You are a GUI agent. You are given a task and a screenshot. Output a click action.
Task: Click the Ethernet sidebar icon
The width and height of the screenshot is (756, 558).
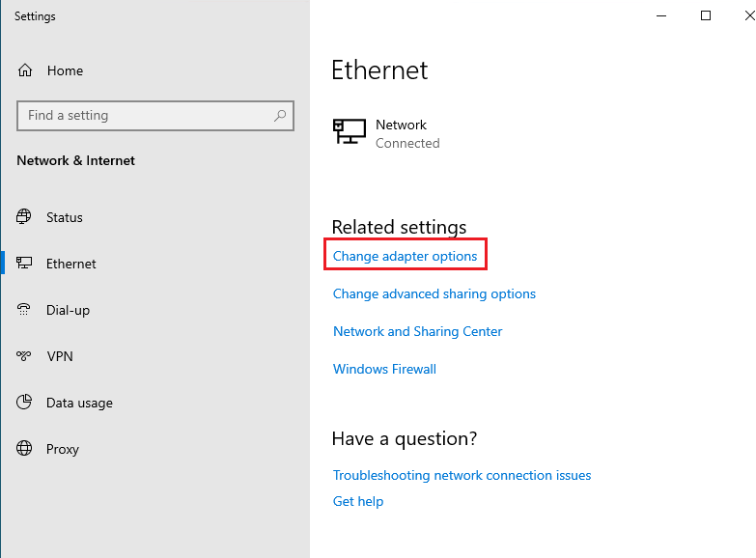click(x=24, y=264)
